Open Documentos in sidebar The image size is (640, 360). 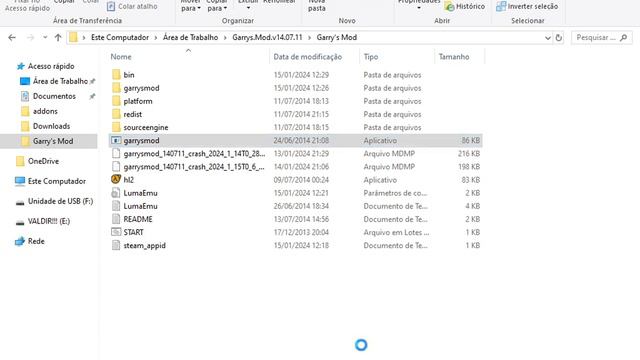pyautogui.click(x=54, y=96)
